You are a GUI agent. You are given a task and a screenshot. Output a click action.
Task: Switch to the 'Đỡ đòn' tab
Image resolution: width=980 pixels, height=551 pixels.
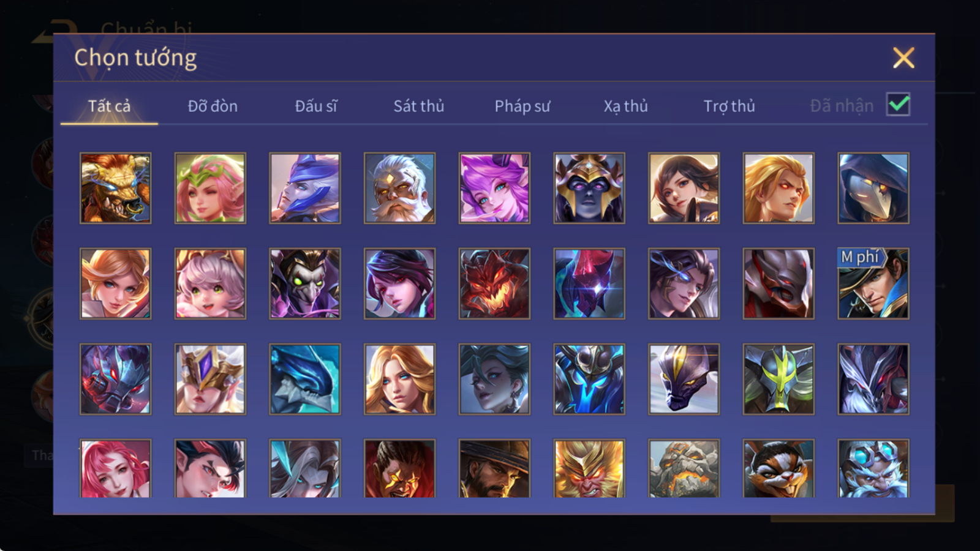pos(213,106)
